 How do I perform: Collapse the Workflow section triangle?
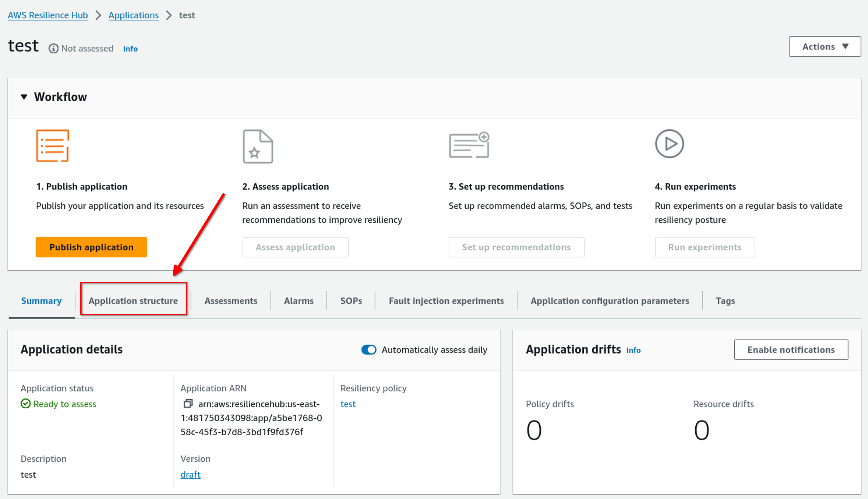pos(24,97)
